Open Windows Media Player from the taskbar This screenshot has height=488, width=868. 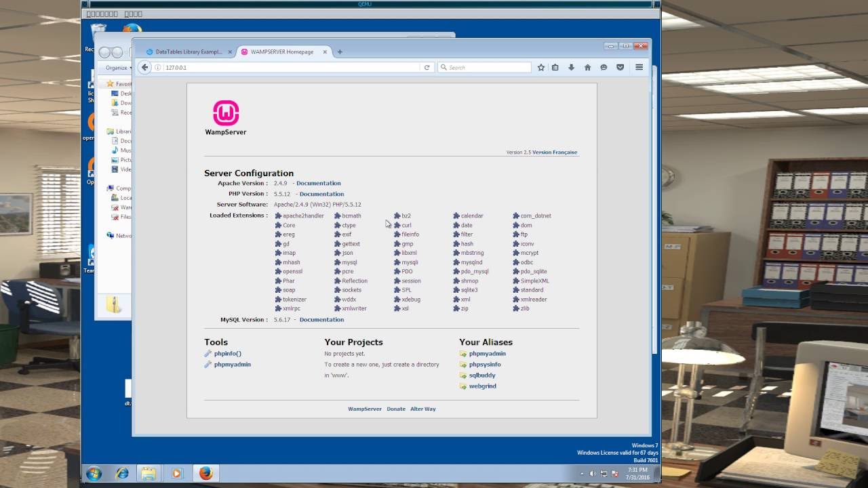(177, 473)
